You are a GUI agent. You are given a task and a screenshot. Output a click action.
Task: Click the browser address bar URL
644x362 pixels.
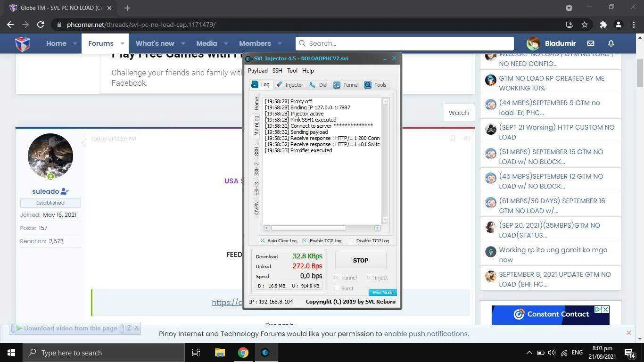coord(141,25)
